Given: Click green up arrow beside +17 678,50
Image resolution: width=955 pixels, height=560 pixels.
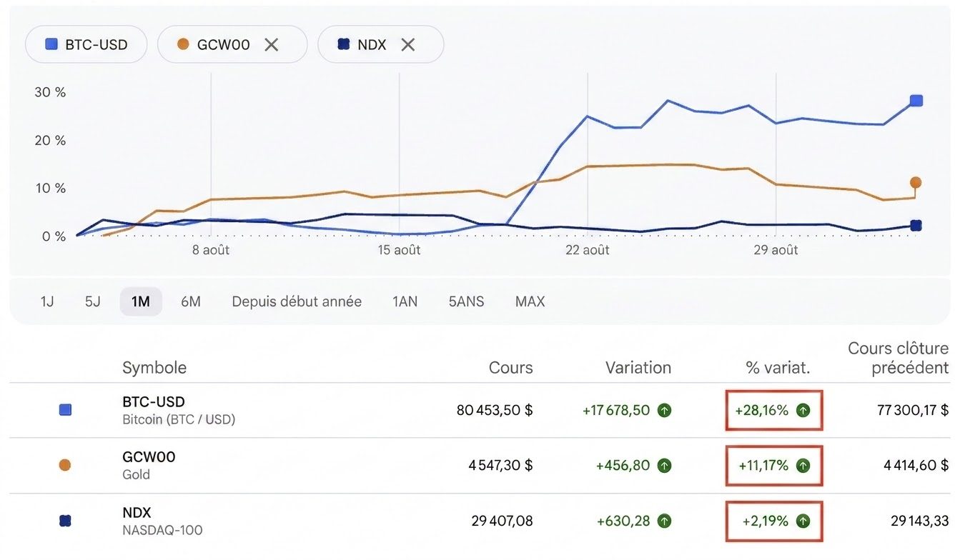Looking at the screenshot, I should (665, 410).
